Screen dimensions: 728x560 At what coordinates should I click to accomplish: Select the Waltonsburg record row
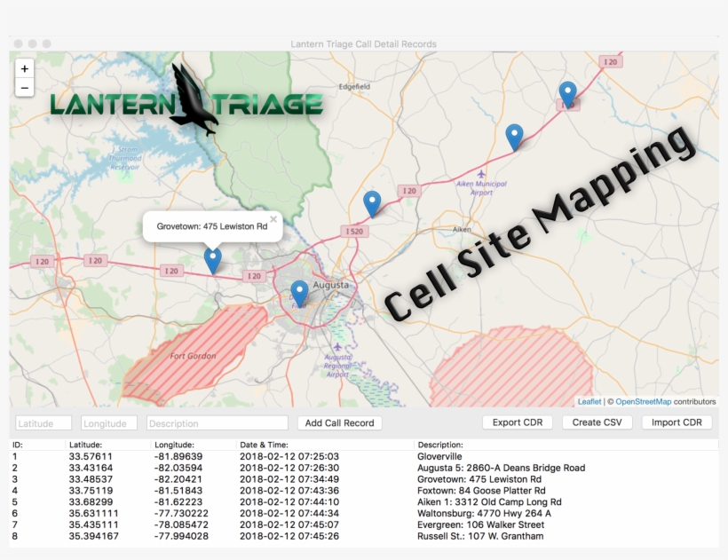pos(266,513)
